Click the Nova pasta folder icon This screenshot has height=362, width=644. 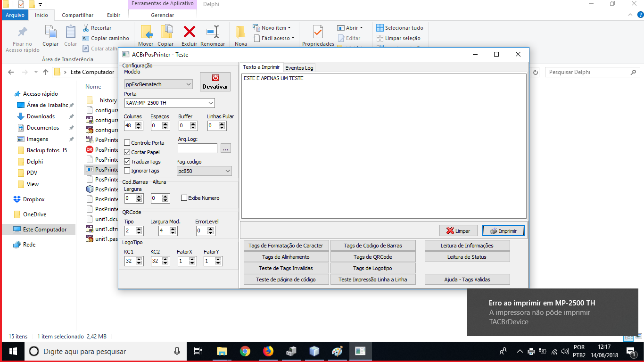(240, 32)
